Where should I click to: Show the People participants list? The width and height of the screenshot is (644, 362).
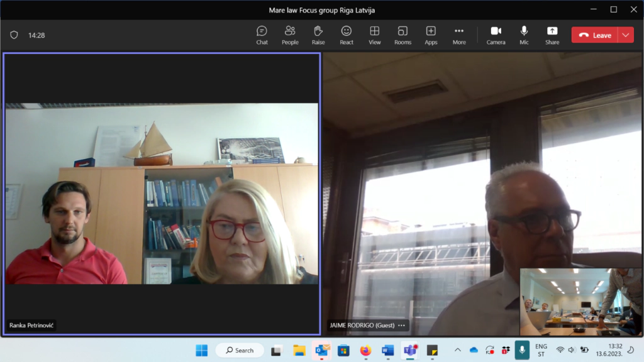tap(290, 35)
